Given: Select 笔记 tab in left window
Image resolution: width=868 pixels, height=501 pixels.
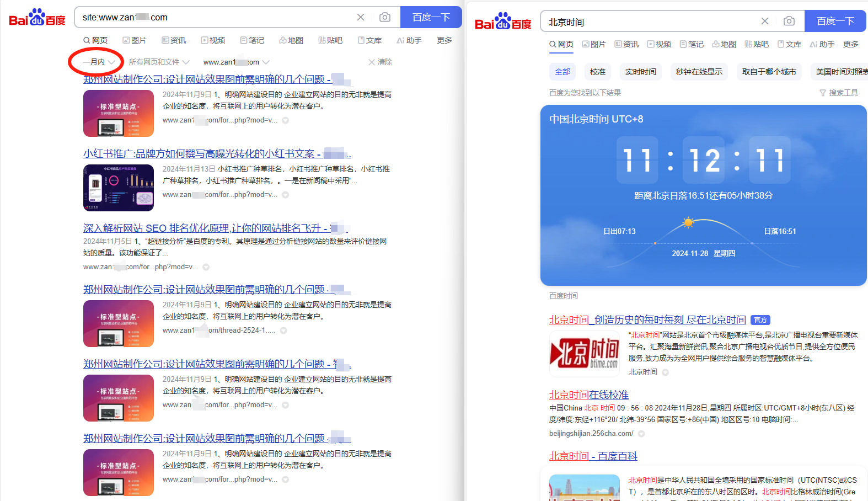Looking at the screenshot, I should click(252, 40).
